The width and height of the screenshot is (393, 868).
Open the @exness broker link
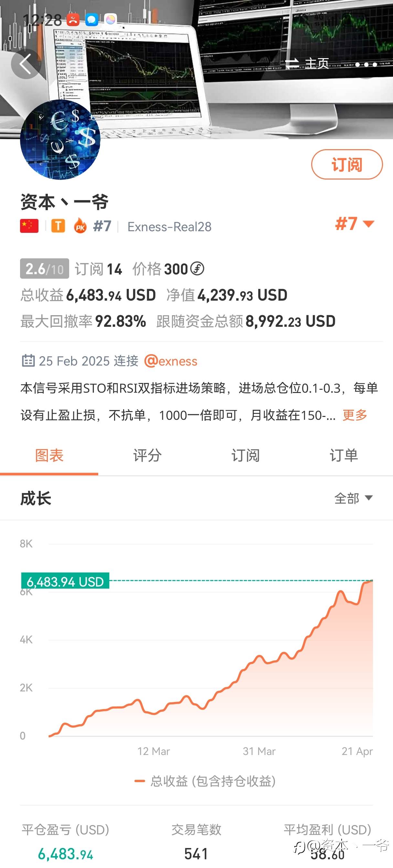tap(171, 361)
